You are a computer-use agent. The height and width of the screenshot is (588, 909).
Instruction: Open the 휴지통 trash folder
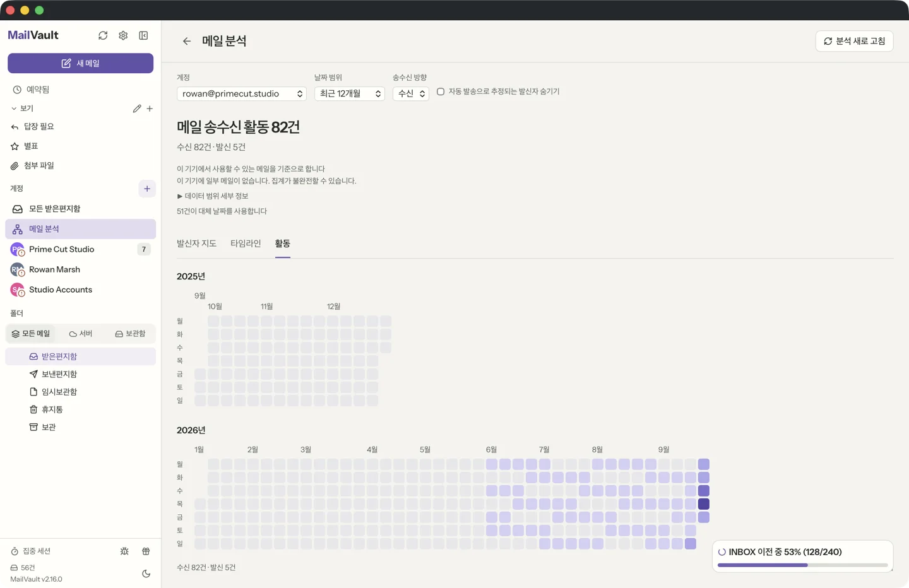[81, 409]
